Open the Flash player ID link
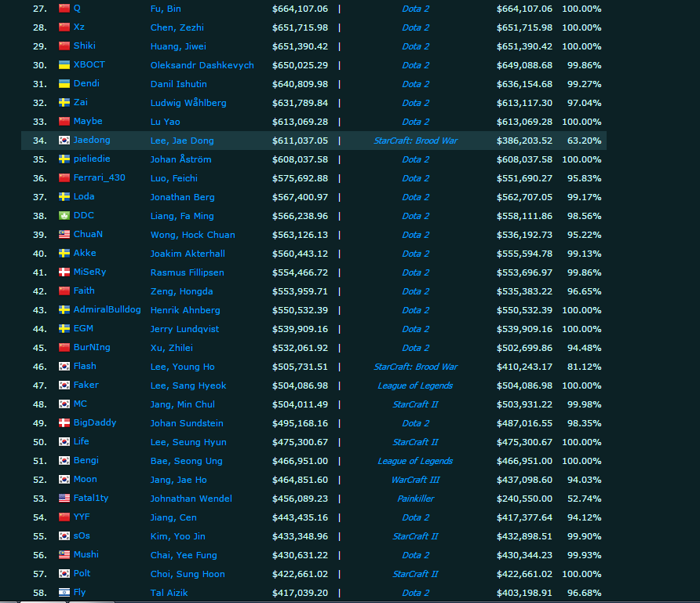 click(85, 366)
